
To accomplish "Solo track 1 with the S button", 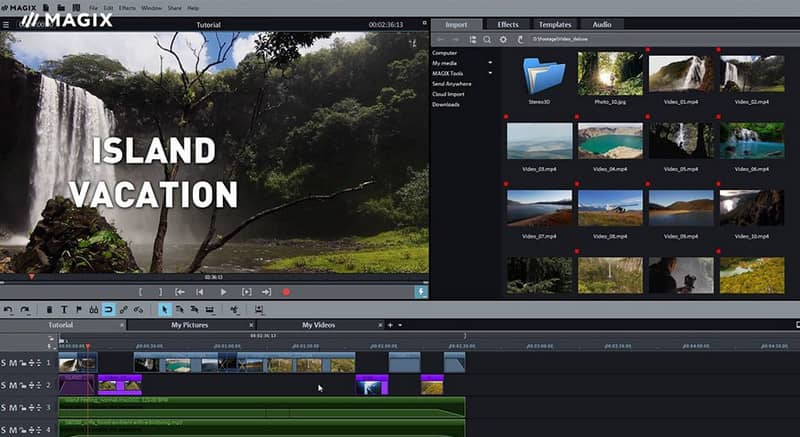I will [x=4, y=363].
